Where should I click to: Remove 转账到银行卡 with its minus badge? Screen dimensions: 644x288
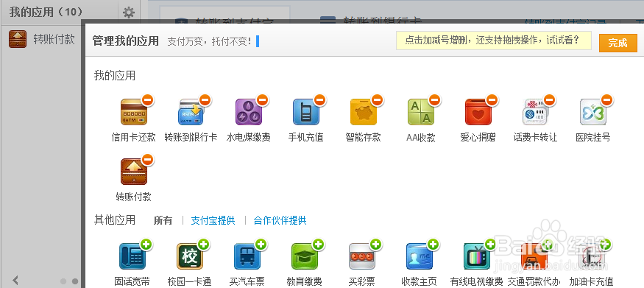pyautogui.click(x=205, y=100)
